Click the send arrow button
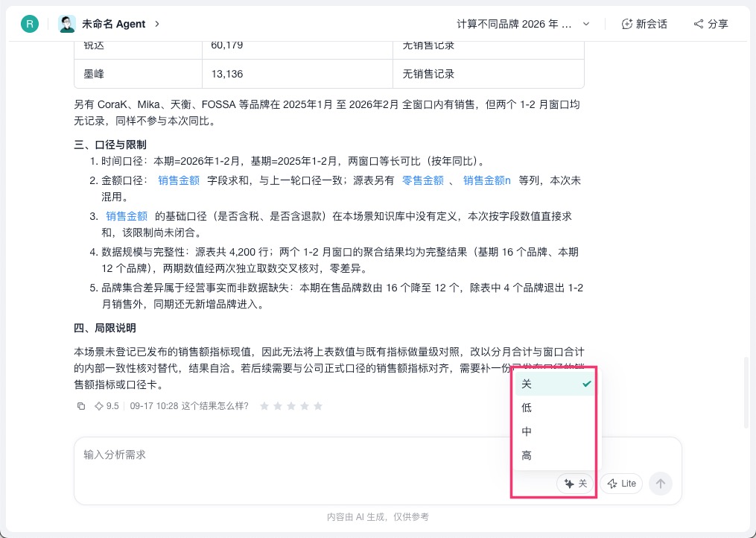 pyautogui.click(x=661, y=484)
